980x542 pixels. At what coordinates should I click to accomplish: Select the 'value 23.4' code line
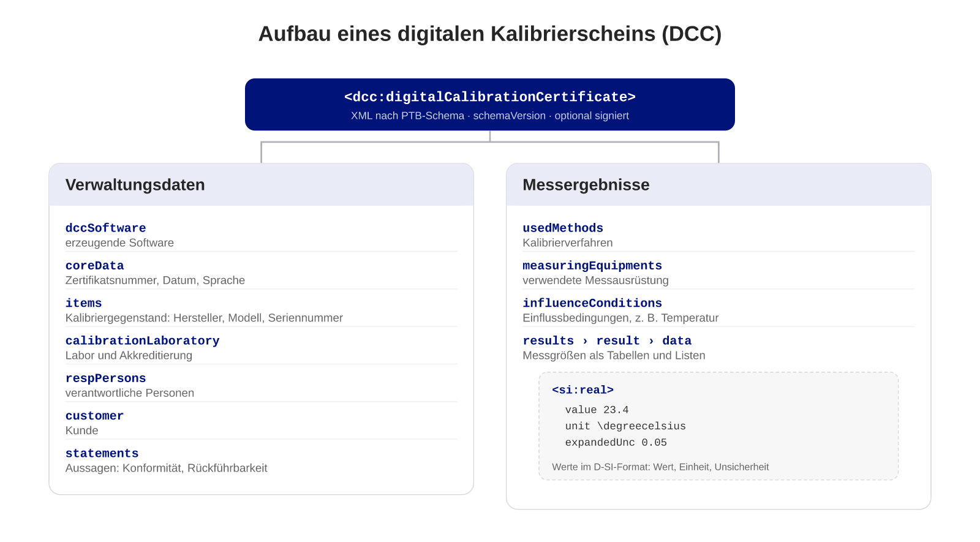click(597, 410)
